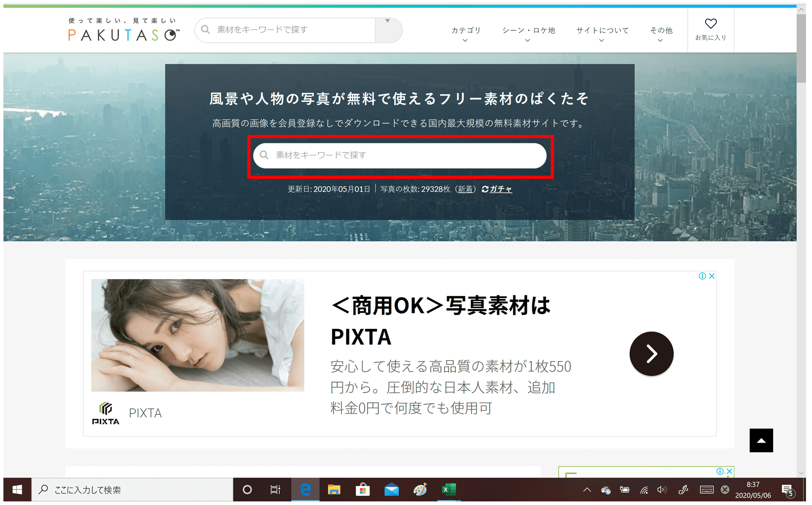Click the IME X indicator in tray
This screenshot has height=505, width=812.
click(x=725, y=490)
